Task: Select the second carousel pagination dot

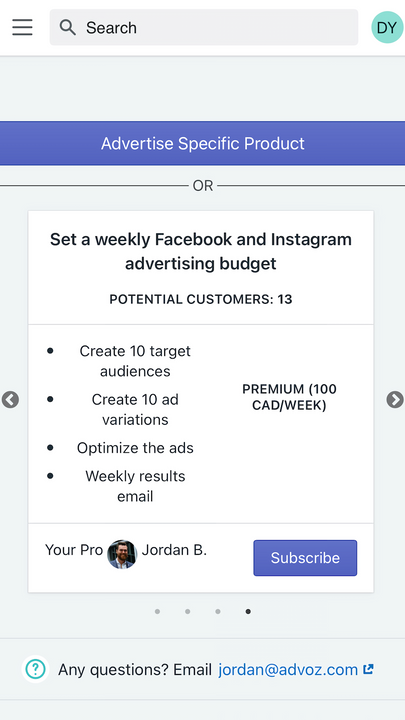Action: [187, 612]
